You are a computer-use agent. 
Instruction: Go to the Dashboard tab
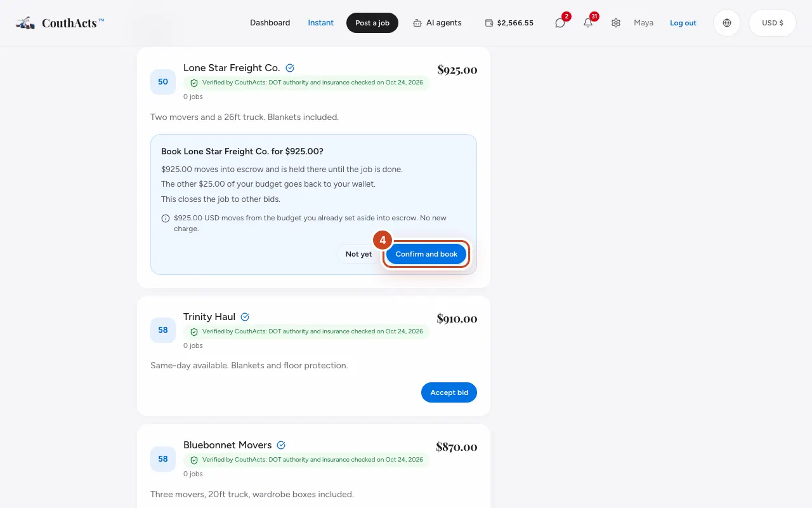click(x=270, y=23)
